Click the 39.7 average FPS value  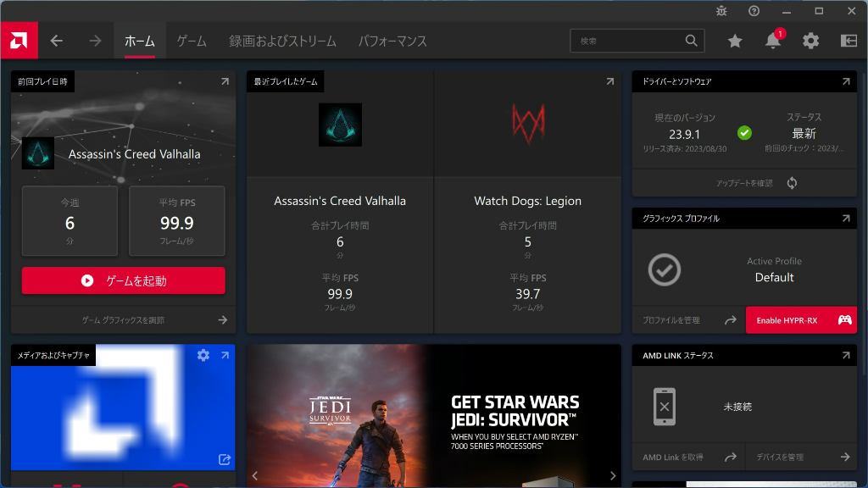(x=527, y=294)
